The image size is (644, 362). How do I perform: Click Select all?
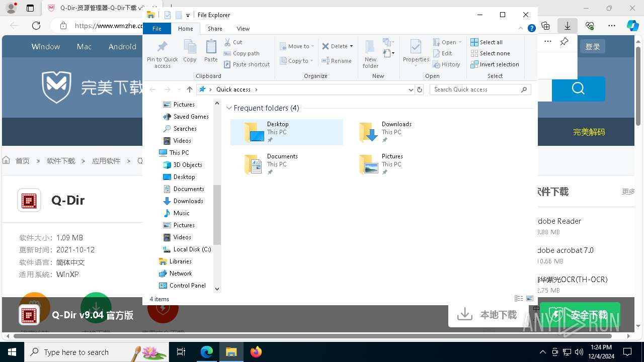[487, 42]
